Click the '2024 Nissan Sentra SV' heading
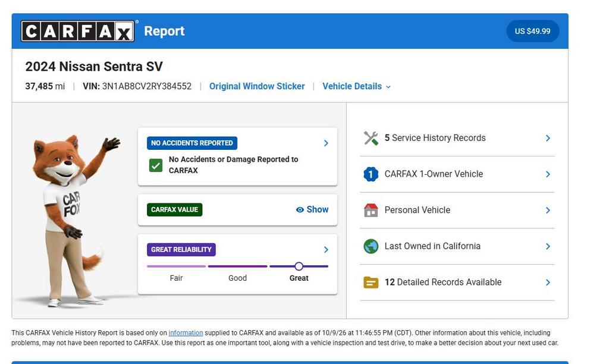 [x=94, y=67]
